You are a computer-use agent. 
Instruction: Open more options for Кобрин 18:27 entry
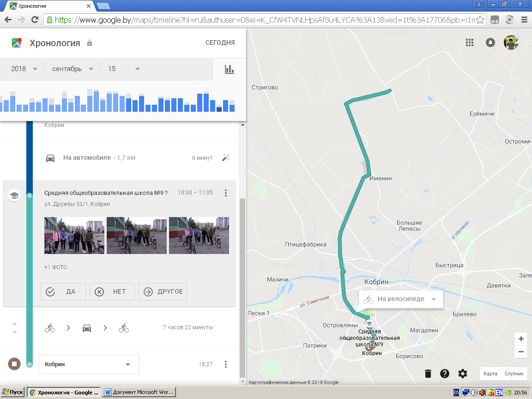226,364
